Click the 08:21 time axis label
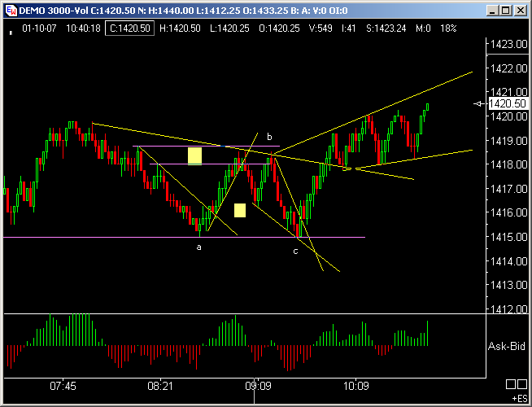 (x=160, y=386)
